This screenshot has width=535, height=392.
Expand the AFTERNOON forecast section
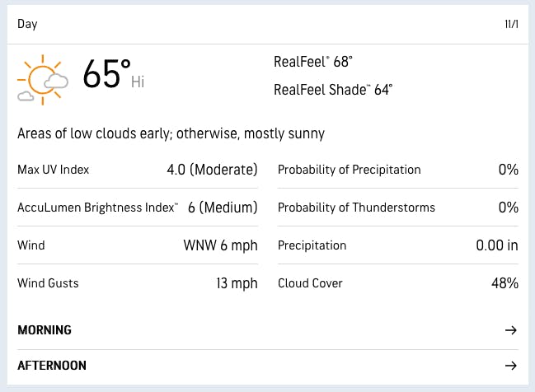(52, 366)
